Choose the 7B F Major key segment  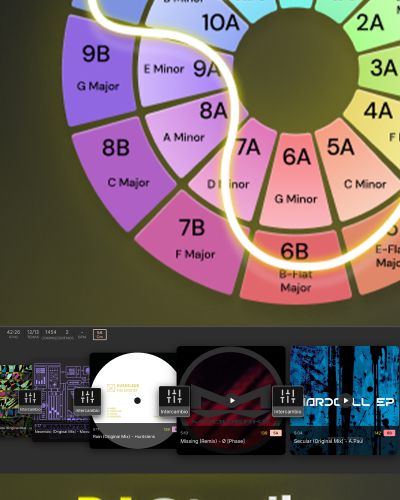click(x=193, y=240)
